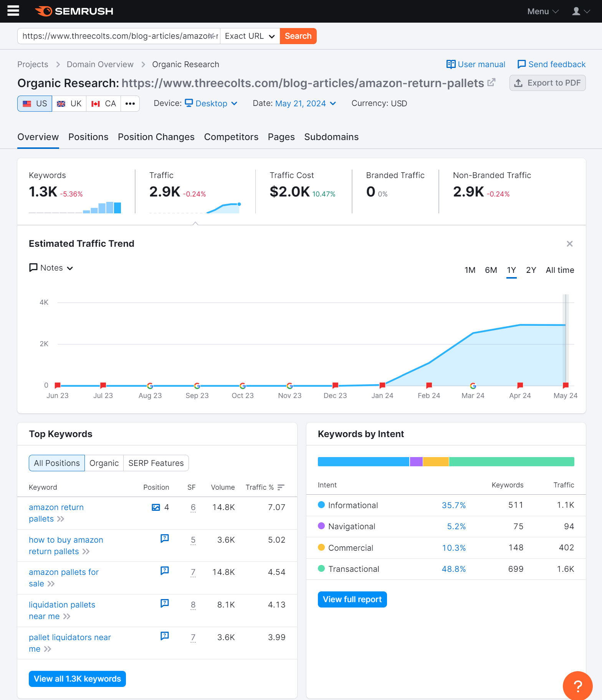Click the red note flag at Feb 24
This screenshot has width=602, height=700.
click(x=429, y=385)
